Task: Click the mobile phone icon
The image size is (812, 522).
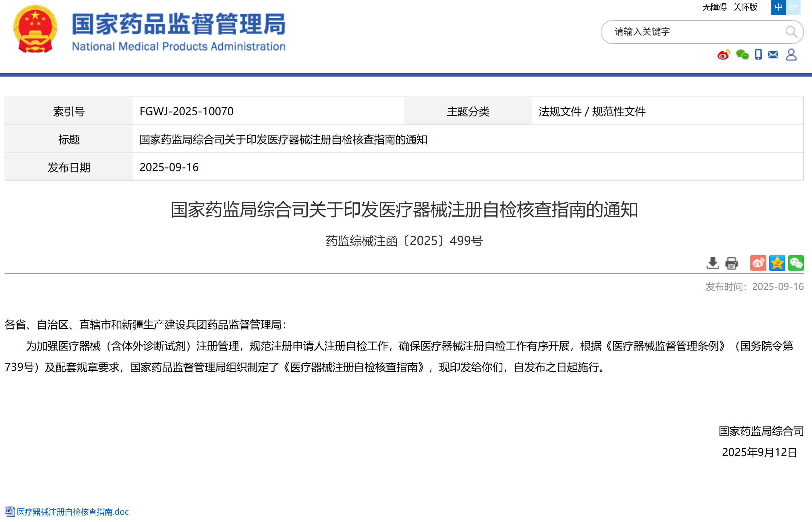Action: point(758,55)
